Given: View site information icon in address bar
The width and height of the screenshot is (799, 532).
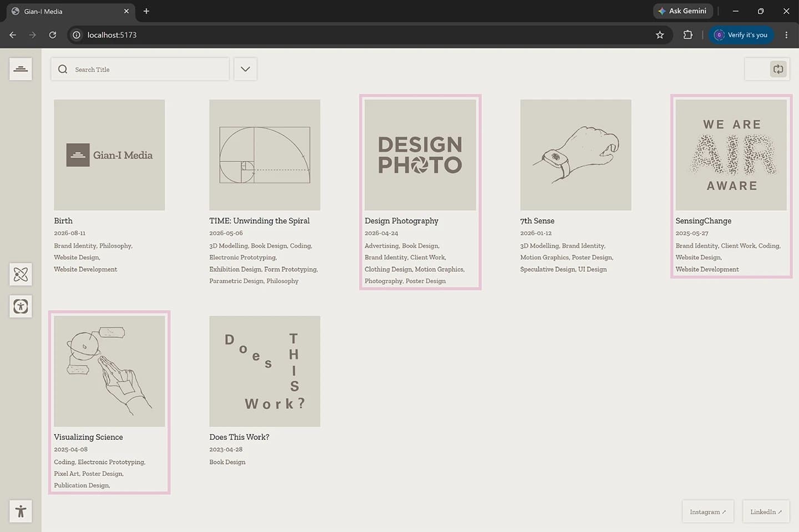Looking at the screenshot, I should 77,35.
